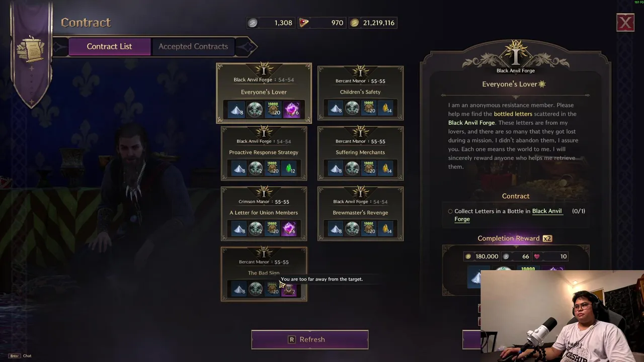Click the round objective marker beside Collect Letters
The width and height of the screenshot is (644, 362).
pos(450,212)
